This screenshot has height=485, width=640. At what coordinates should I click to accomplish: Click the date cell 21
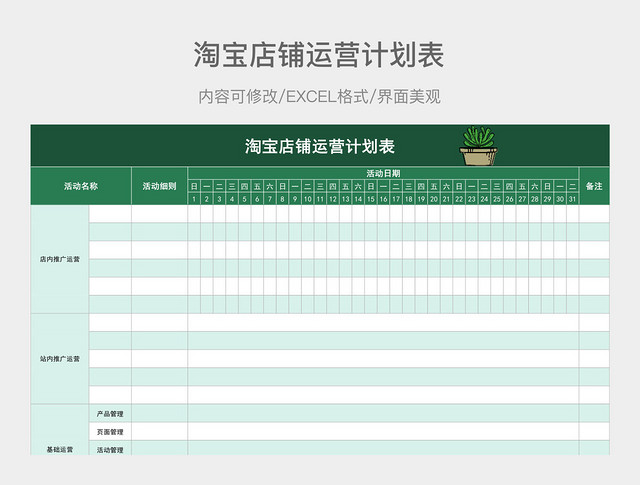tap(447, 199)
